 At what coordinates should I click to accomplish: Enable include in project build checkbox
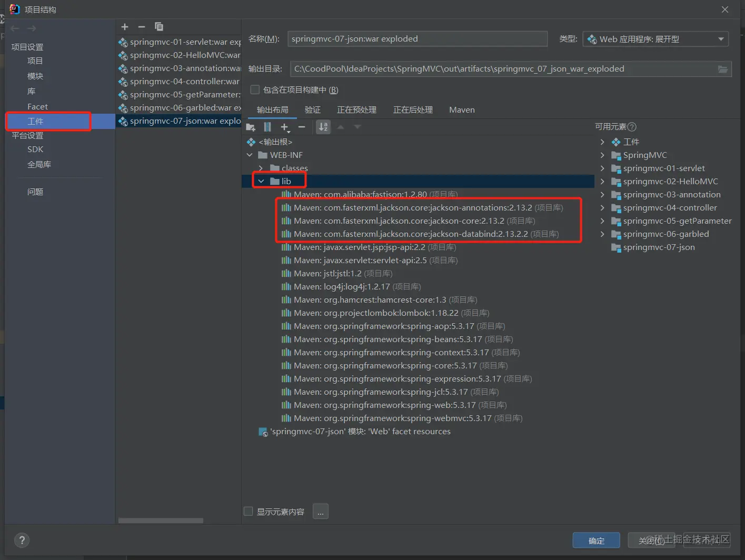coord(255,89)
